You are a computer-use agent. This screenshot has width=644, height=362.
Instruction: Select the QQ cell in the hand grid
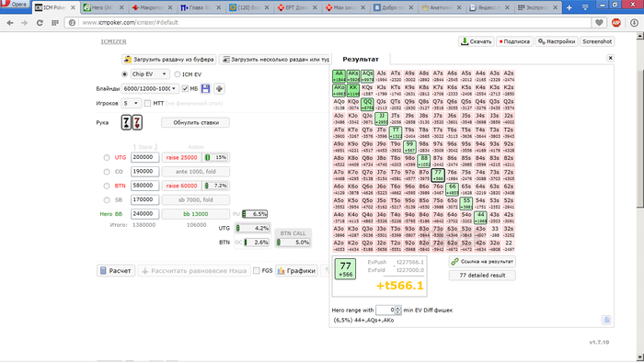[x=367, y=104]
